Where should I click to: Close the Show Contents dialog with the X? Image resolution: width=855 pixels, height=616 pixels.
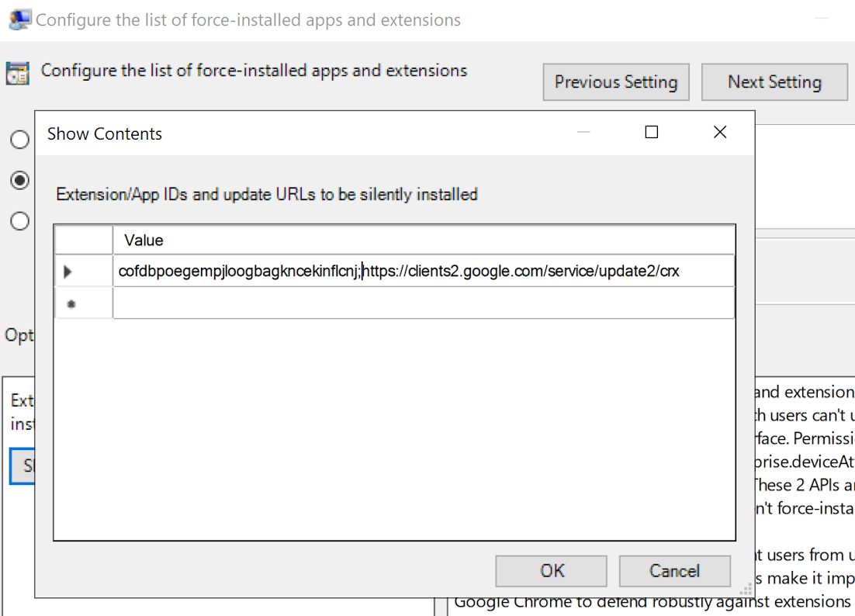coord(719,132)
